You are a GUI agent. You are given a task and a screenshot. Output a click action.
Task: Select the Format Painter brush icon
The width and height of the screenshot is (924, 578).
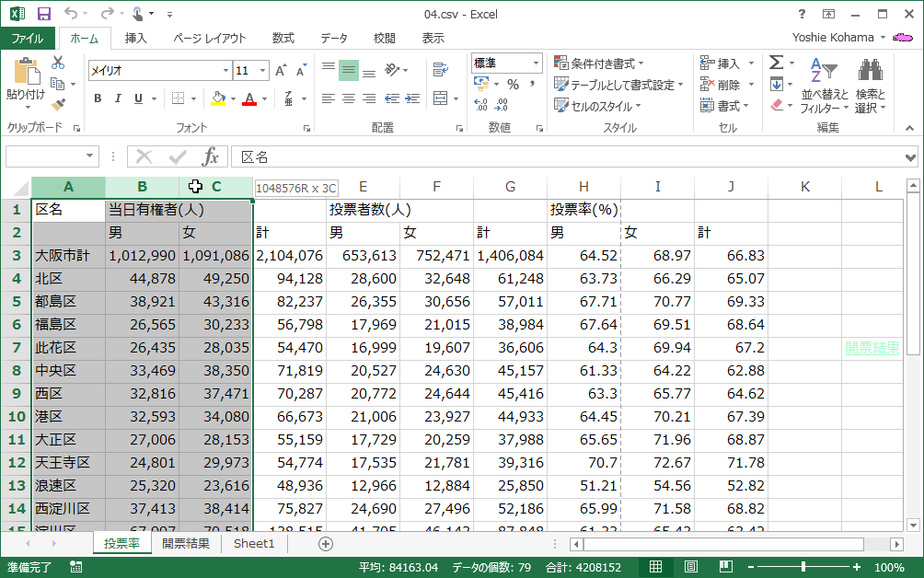[58, 105]
